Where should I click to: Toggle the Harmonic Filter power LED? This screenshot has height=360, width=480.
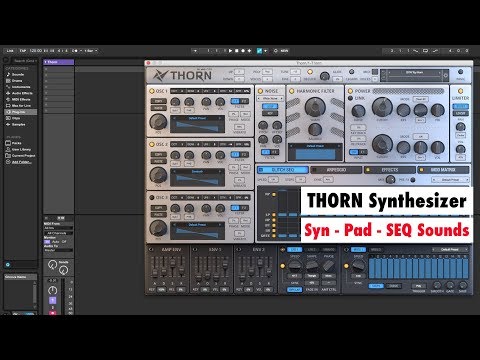coord(292,91)
